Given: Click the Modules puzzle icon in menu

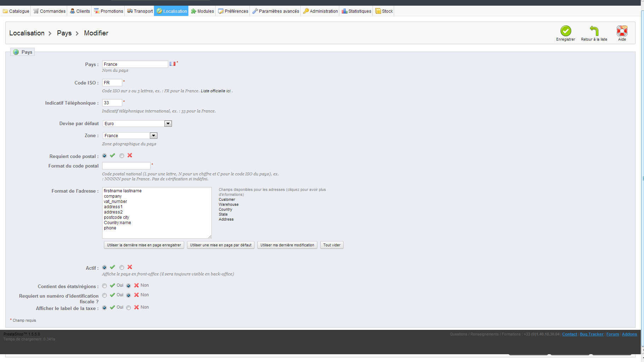Looking at the screenshot, I should coord(194,11).
